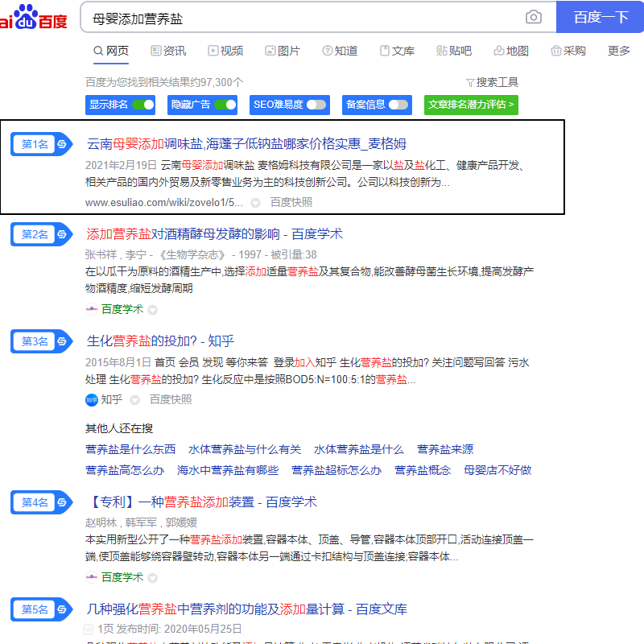Search related 水体营养盐与什么有关

pyautogui.click(x=245, y=449)
